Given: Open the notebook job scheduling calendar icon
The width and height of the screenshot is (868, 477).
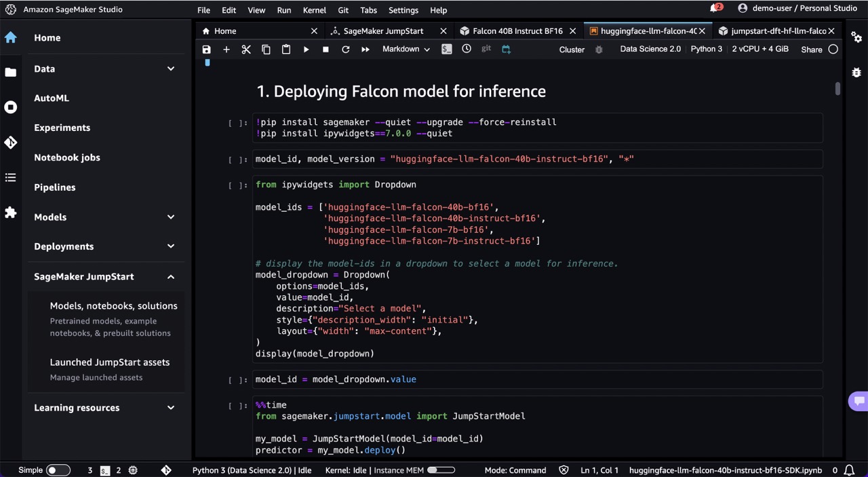Looking at the screenshot, I should pos(506,50).
